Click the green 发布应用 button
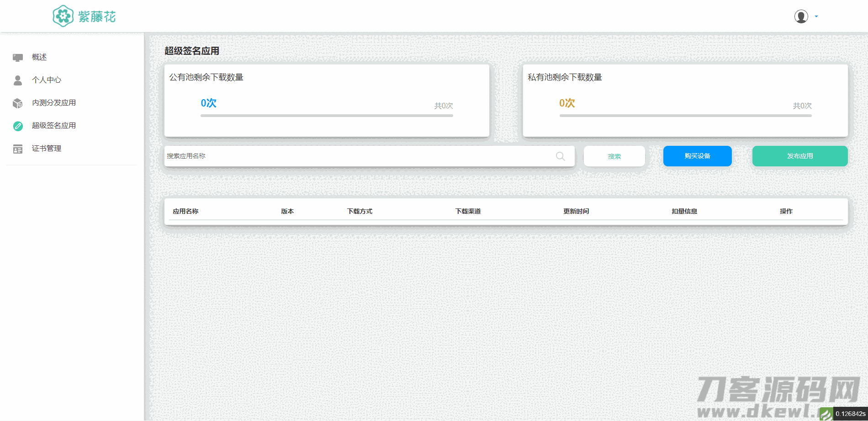The width and height of the screenshot is (868, 421). click(799, 156)
